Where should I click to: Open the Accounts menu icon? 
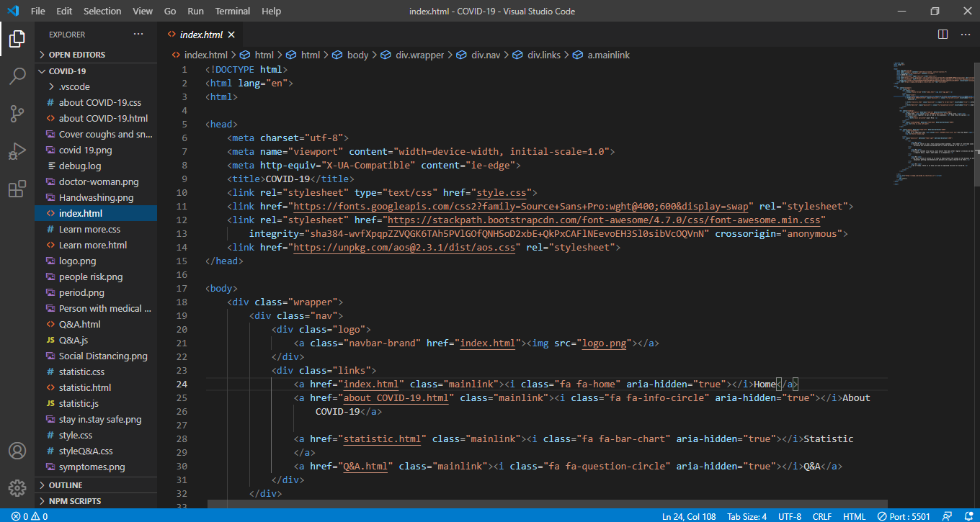[x=17, y=451]
